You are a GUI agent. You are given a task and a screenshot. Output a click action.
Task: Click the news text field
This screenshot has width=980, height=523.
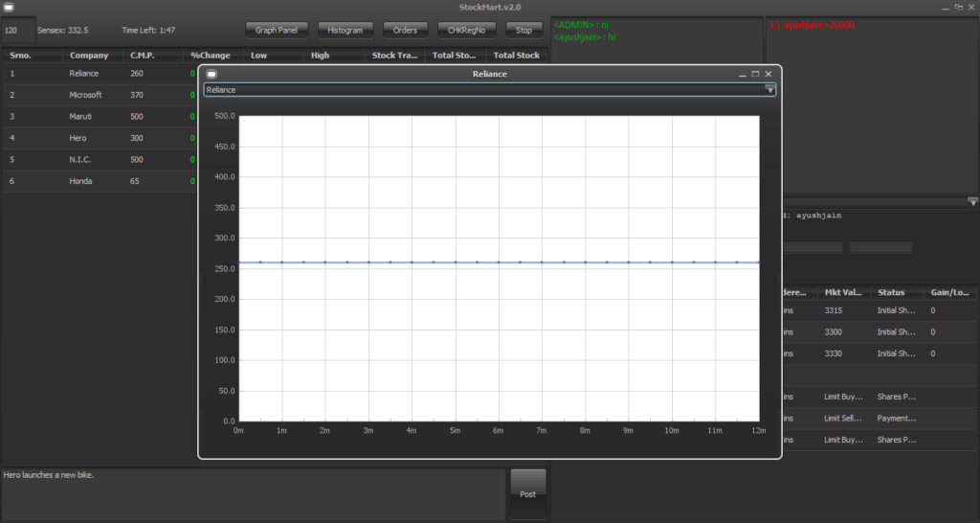[253, 494]
